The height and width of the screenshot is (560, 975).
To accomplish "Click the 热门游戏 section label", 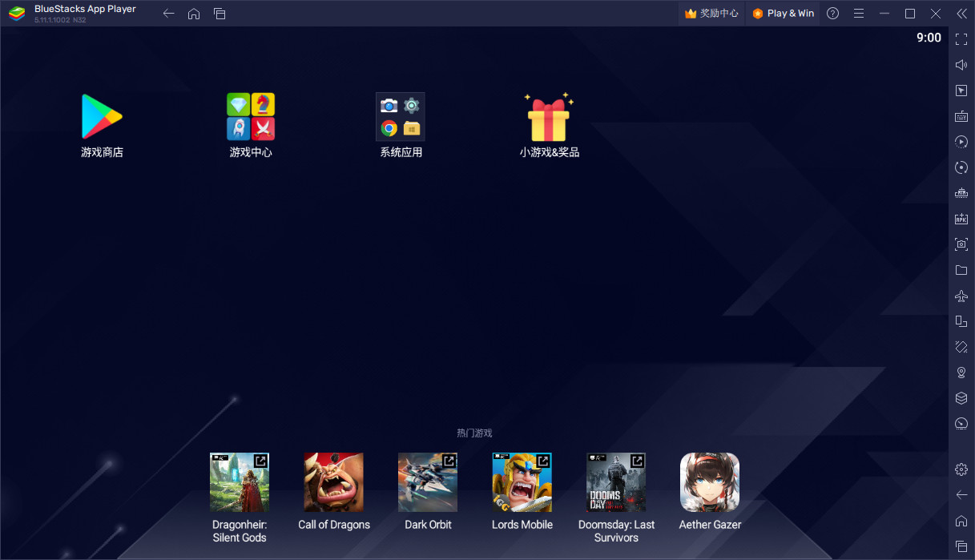I will pyautogui.click(x=474, y=433).
